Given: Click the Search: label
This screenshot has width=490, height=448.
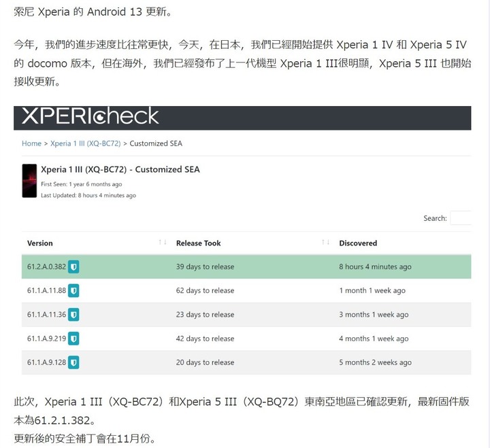Looking at the screenshot, I should point(435,218).
